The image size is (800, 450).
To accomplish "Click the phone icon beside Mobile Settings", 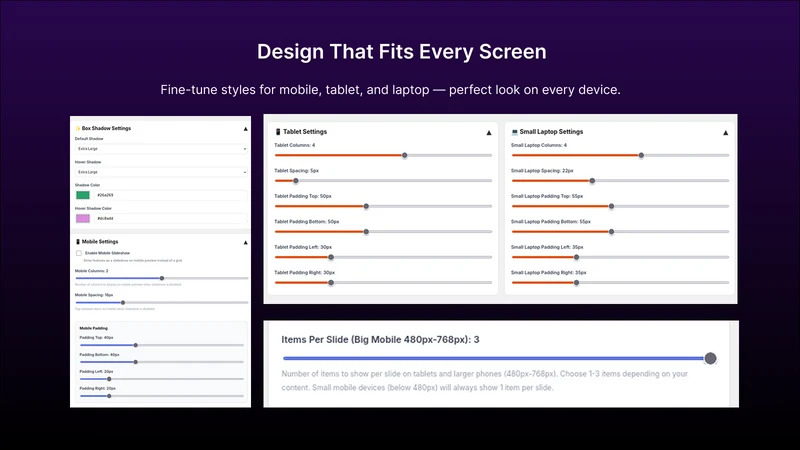I will pos(78,242).
